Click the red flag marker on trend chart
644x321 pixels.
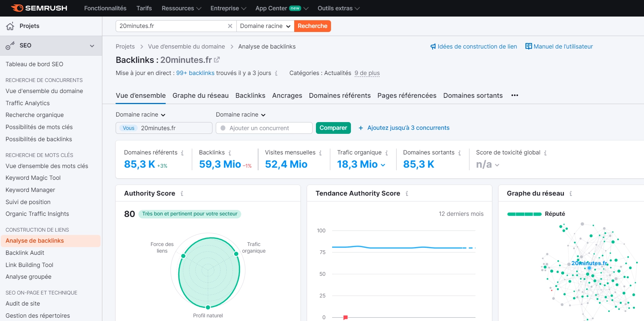click(x=345, y=317)
